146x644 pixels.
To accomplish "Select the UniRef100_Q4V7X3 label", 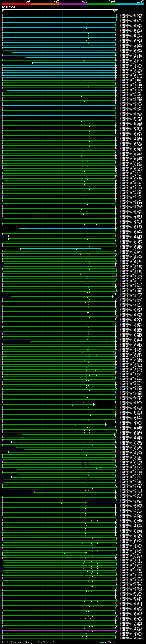I will click(x=131, y=95).
